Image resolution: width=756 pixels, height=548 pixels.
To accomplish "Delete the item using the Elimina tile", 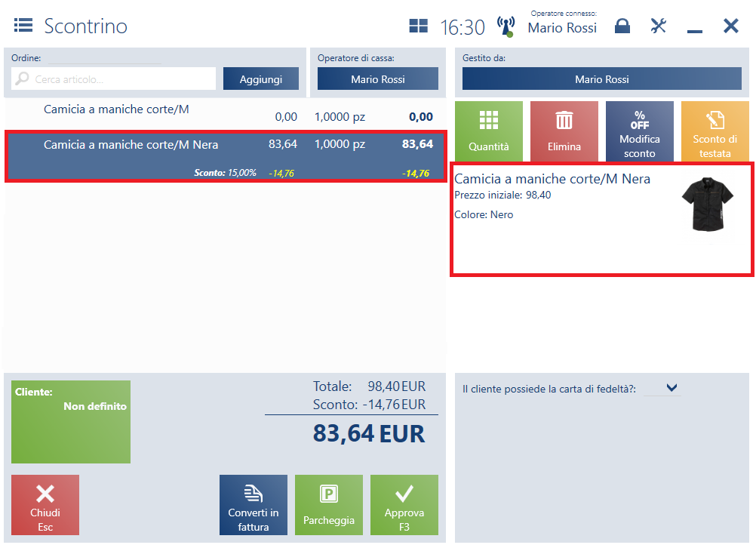I will pos(564,131).
